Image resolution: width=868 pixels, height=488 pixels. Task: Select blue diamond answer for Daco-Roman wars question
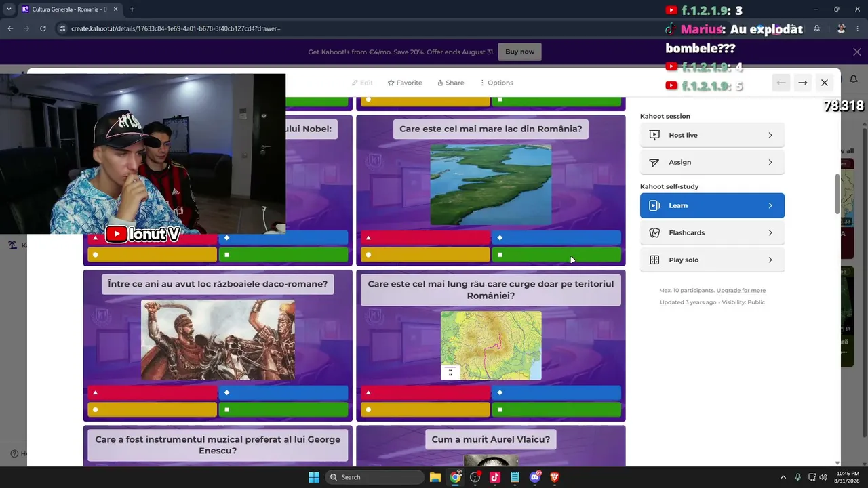[283, 392]
